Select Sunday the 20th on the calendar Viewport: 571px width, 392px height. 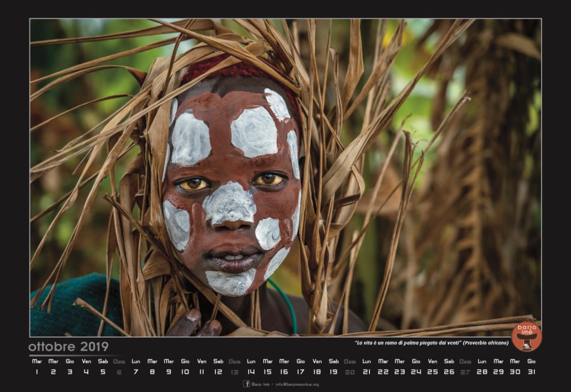[350, 372]
